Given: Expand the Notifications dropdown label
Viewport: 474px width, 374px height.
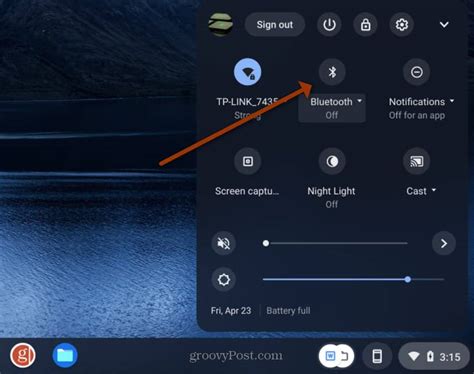Looking at the screenshot, I should 421,108.
